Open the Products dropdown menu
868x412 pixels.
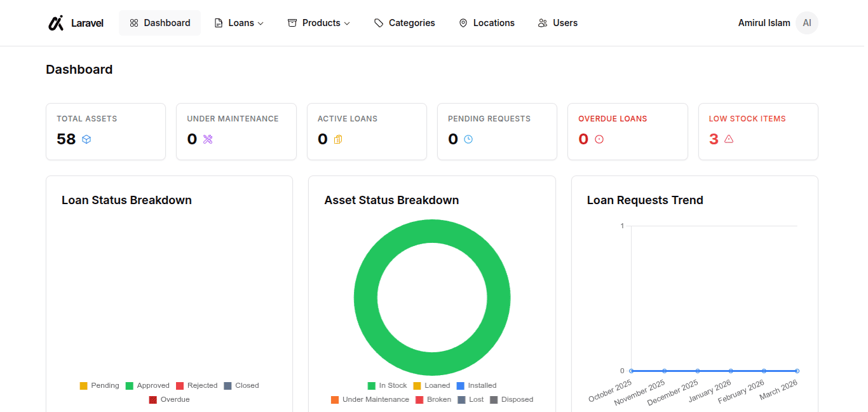[x=318, y=23]
